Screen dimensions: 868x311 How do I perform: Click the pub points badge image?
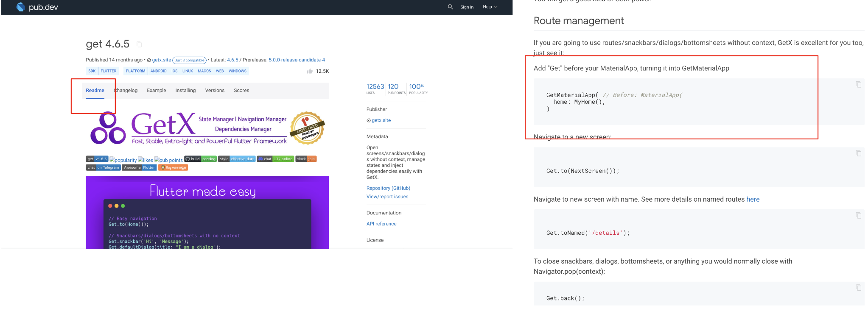click(x=168, y=160)
